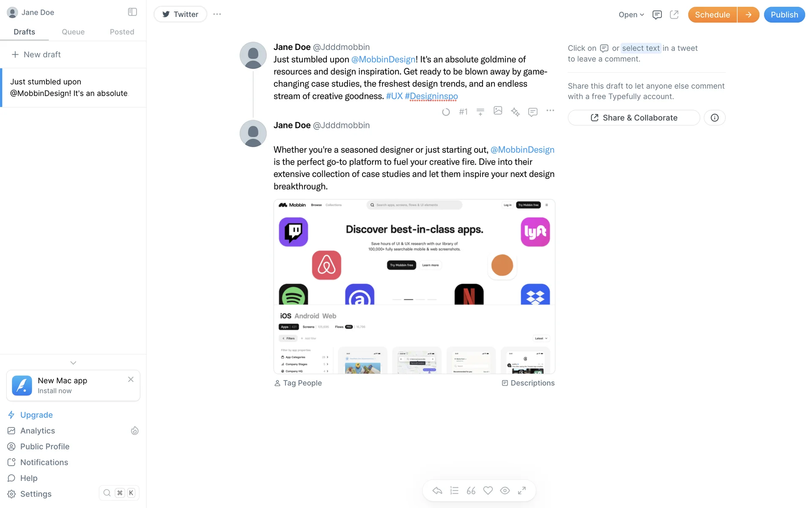Switch to the Posted tab
Viewport: 812px width, 508px height.
122,32
